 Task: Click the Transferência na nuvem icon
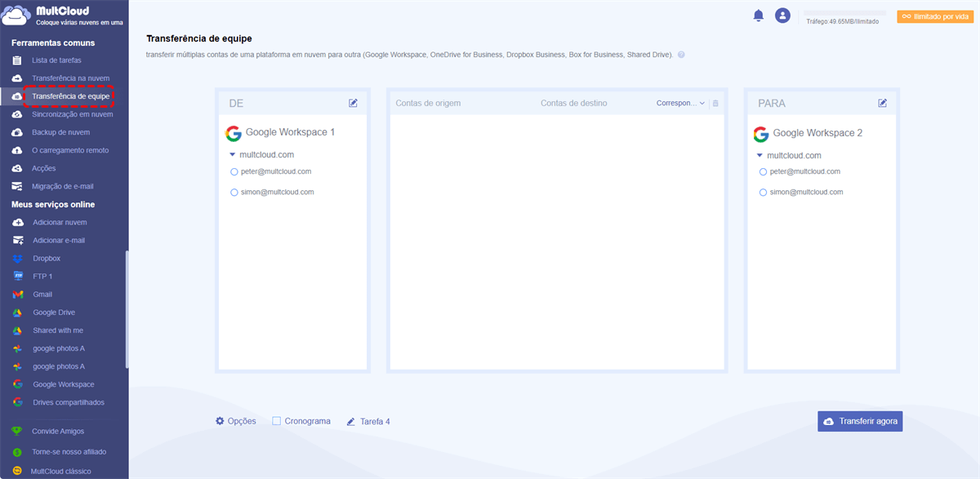(x=17, y=78)
